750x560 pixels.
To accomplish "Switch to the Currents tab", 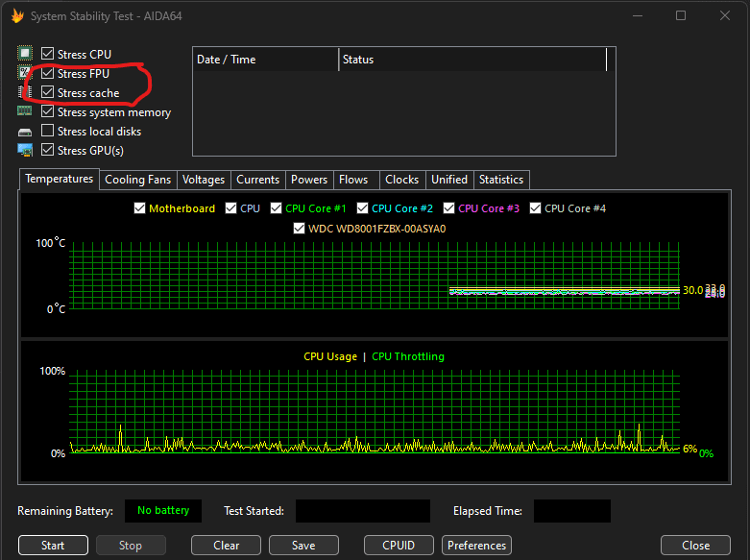I will (257, 180).
